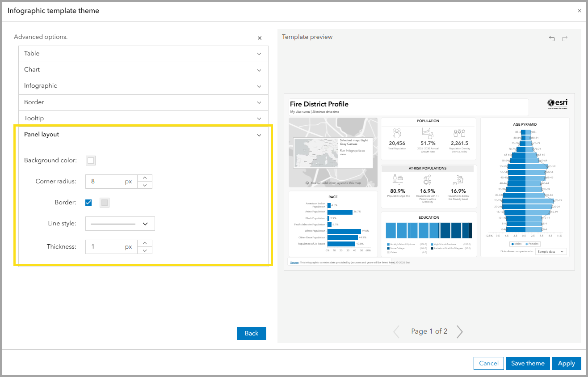Expand the Chart section

143,70
